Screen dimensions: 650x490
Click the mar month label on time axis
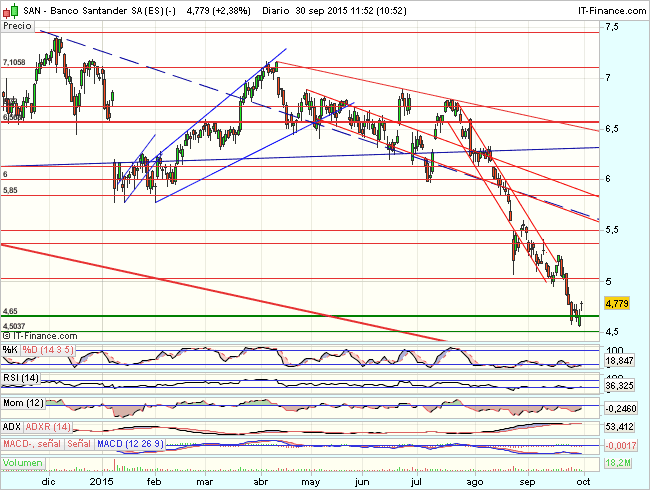tap(204, 482)
